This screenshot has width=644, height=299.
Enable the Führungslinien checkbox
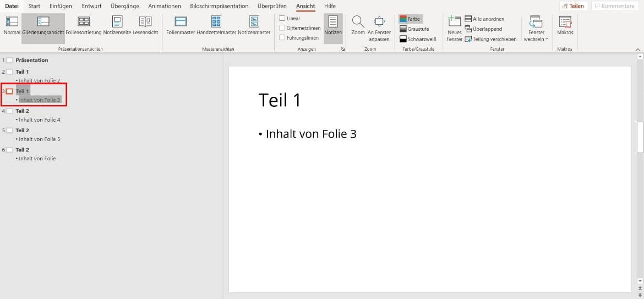(282, 38)
